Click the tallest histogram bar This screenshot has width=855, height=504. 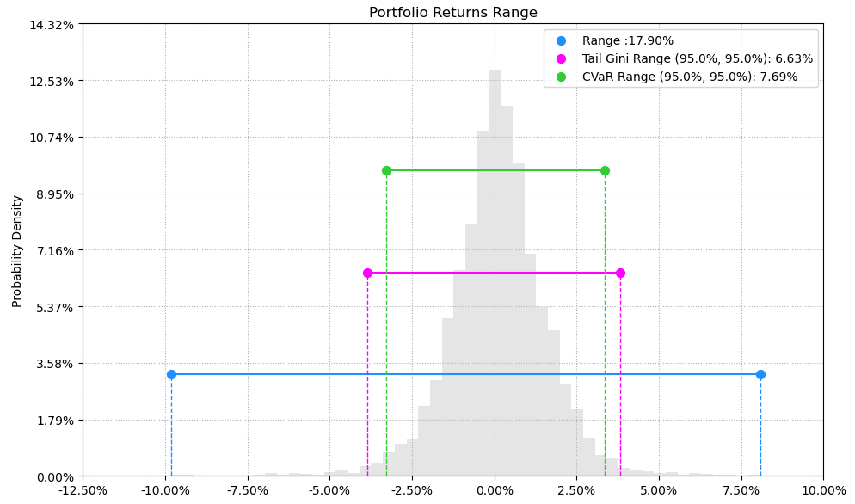[495, 258]
